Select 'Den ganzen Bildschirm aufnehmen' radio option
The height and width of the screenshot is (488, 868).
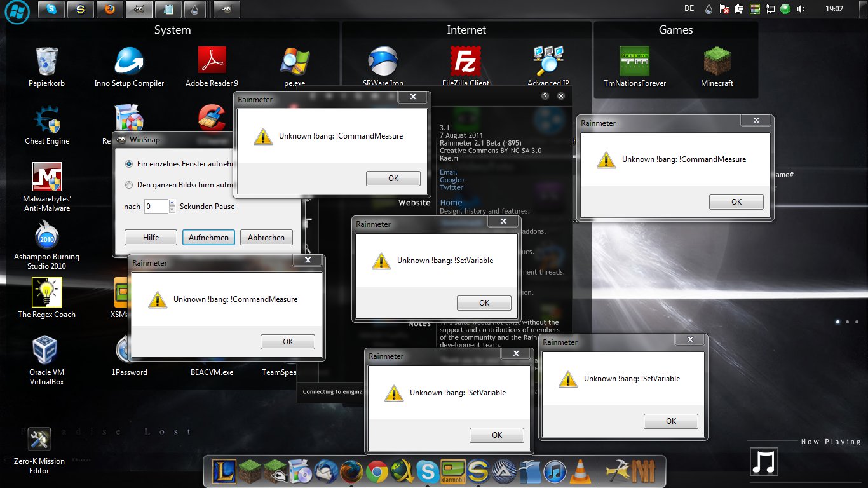(130, 185)
